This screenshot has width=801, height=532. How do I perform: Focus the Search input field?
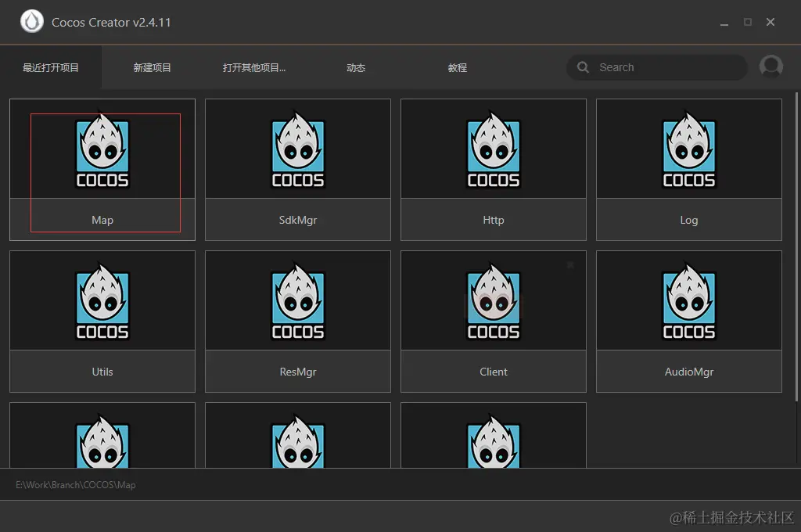pyautogui.click(x=657, y=67)
